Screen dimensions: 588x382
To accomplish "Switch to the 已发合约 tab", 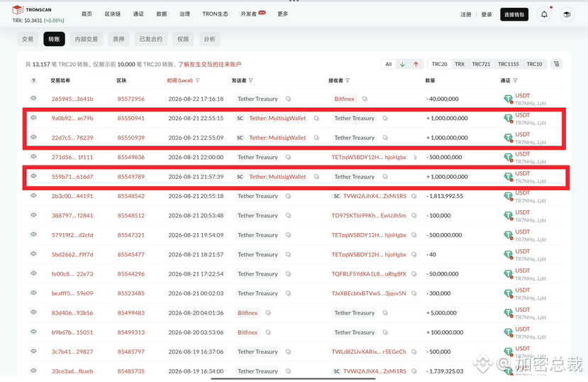I will (151, 39).
